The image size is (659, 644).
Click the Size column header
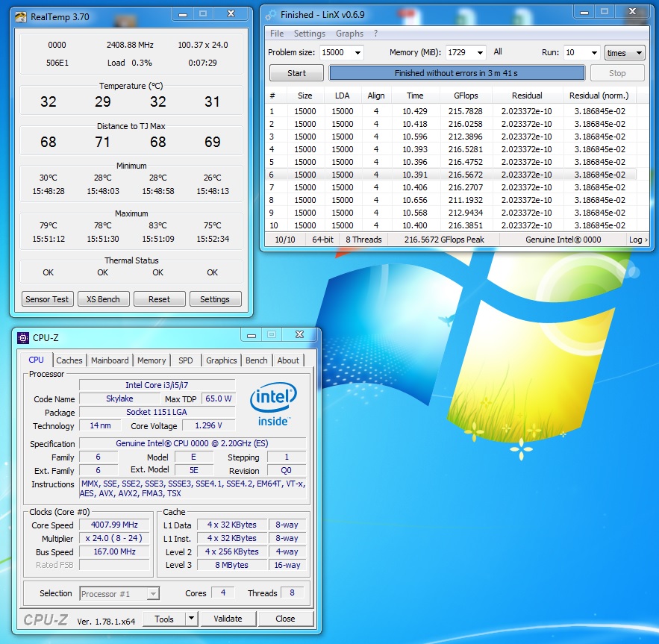click(304, 96)
